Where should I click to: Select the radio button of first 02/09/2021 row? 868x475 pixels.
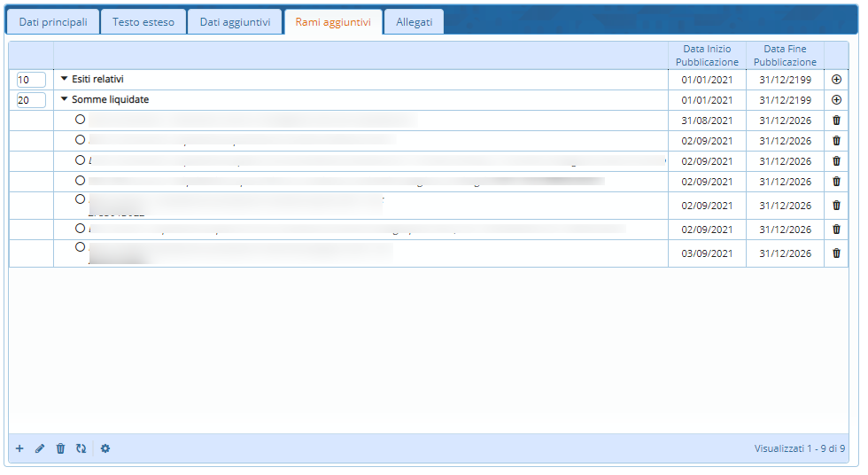point(81,139)
